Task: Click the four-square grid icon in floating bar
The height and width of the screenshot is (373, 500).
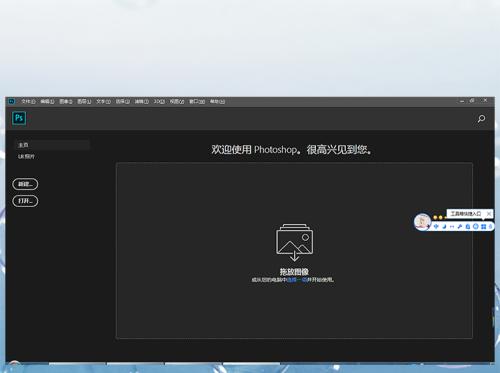Action: tap(484, 227)
